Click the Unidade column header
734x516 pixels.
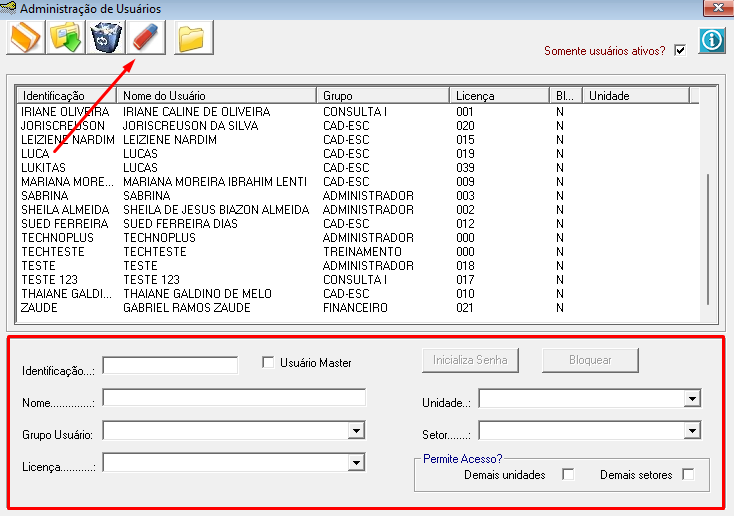pyautogui.click(x=636, y=96)
